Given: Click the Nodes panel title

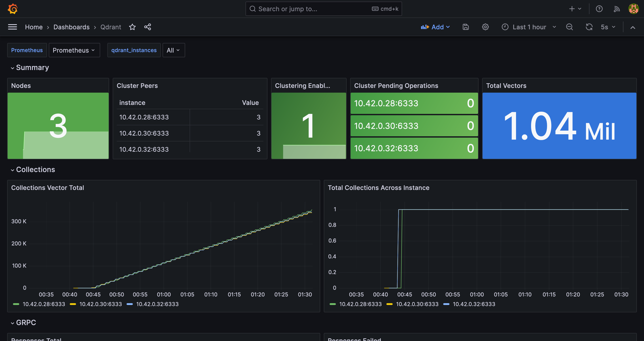Looking at the screenshot, I should [21, 85].
